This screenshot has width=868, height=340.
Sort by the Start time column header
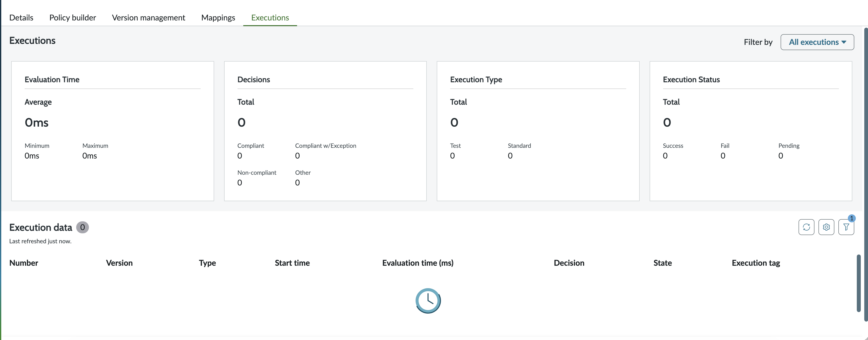click(292, 263)
